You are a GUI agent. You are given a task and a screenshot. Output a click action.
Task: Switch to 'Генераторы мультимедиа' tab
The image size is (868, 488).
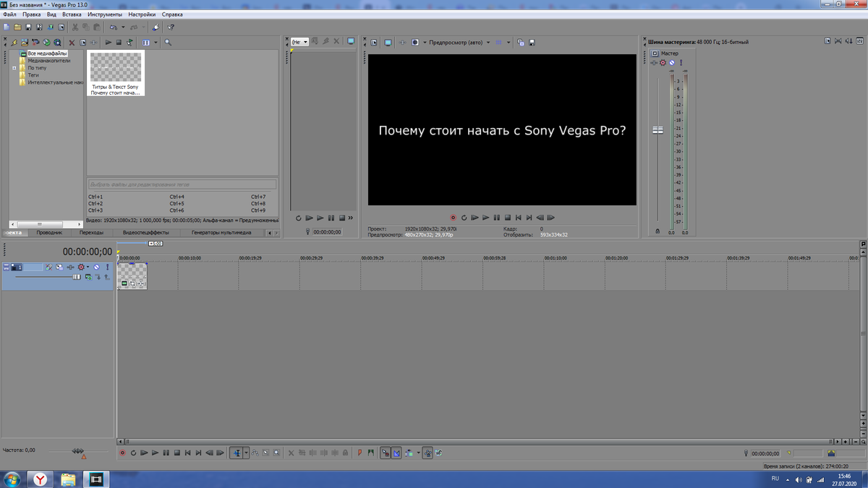221,233
